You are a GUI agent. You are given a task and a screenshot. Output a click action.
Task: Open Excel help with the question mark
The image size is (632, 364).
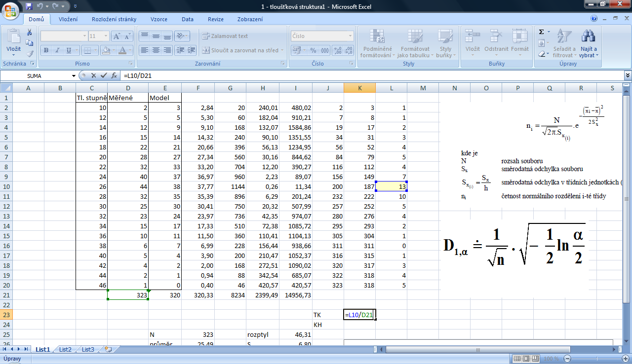click(594, 19)
